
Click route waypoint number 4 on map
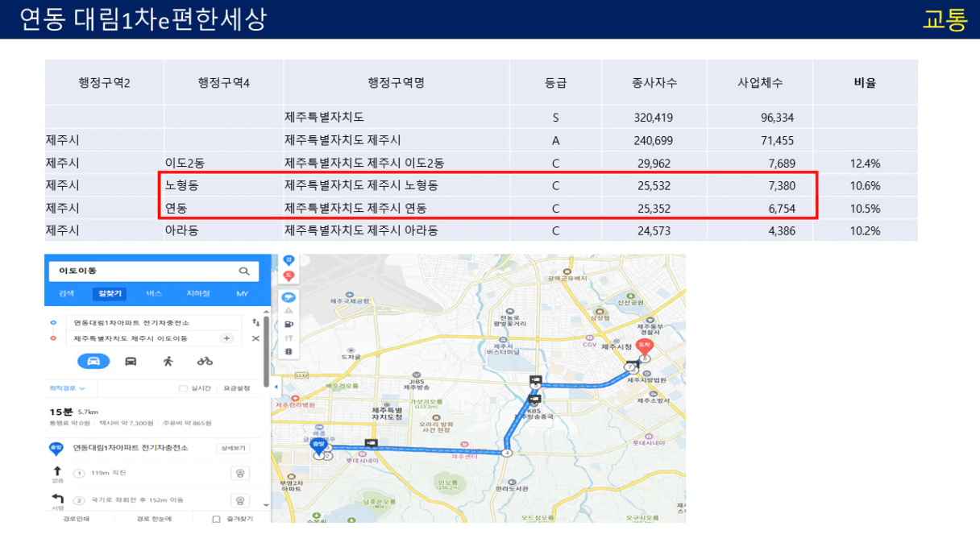point(506,453)
